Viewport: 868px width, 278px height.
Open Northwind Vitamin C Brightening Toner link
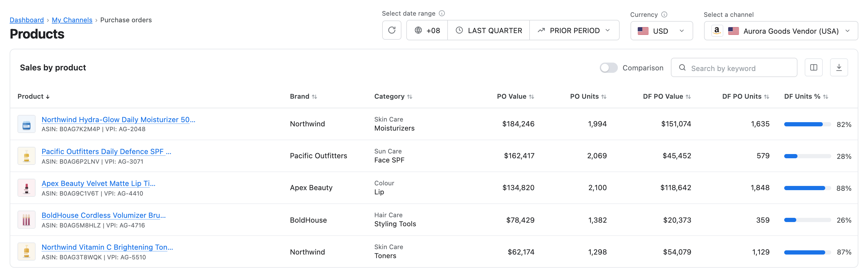[x=107, y=247]
